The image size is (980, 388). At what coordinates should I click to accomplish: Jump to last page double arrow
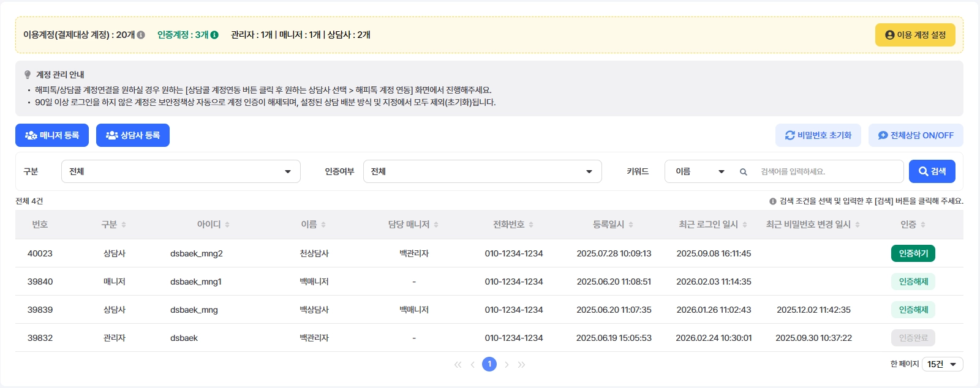[x=521, y=364]
